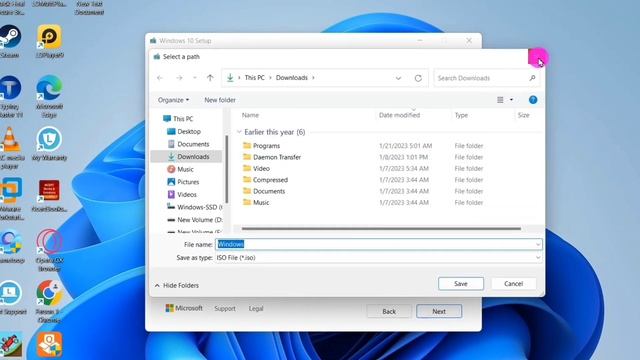640x360 pixels.
Task: Open the Support link
Action: 225,309
